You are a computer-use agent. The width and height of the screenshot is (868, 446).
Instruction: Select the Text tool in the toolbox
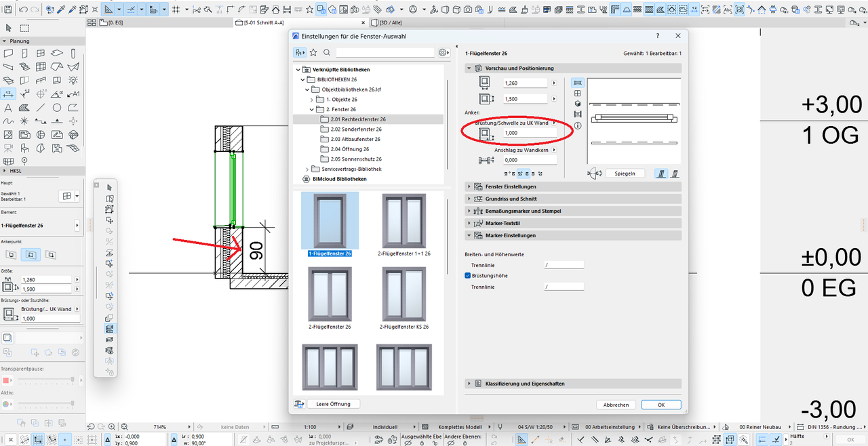tap(9, 108)
